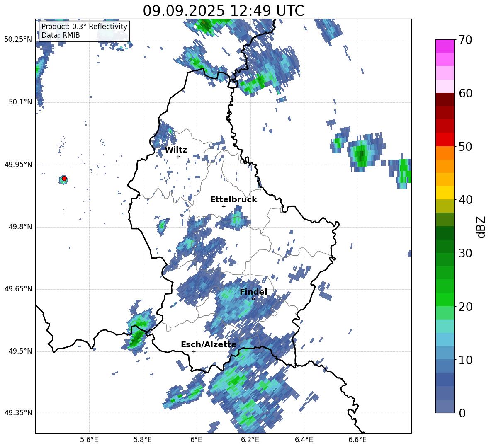Click the Esch/Alzette city label
The image size is (491, 448).
[x=209, y=345]
